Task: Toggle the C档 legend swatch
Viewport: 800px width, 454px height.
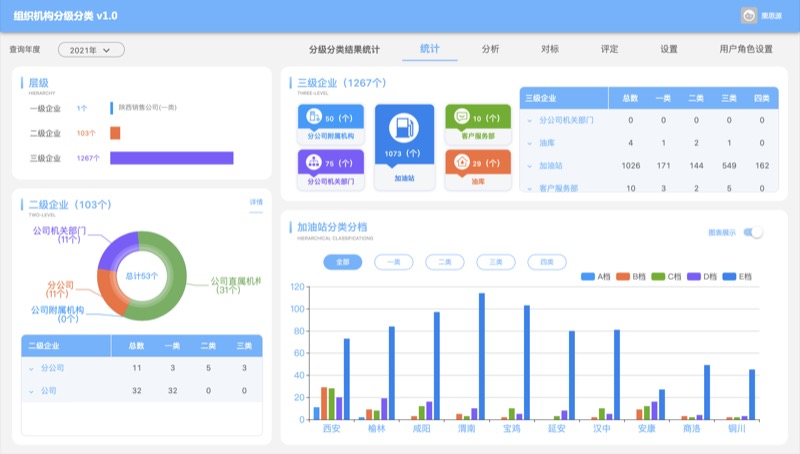Action: 658,276
